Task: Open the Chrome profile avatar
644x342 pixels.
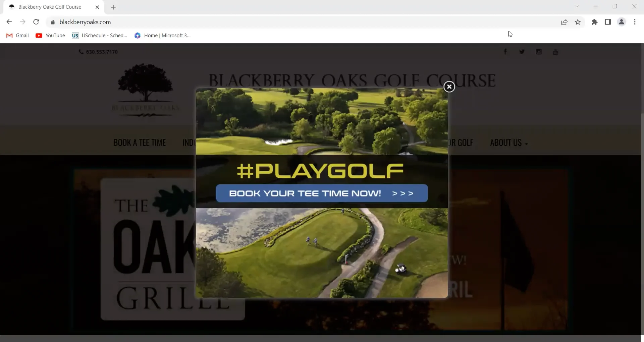Action: [622, 22]
